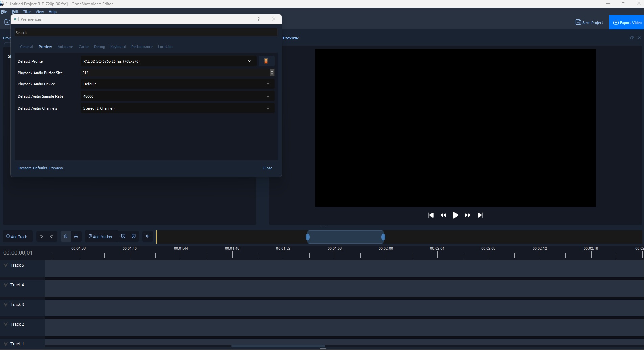The width and height of the screenshot is (644, 350).
Task: Switch to the Performance tab
Action: [x=142, y=47]
